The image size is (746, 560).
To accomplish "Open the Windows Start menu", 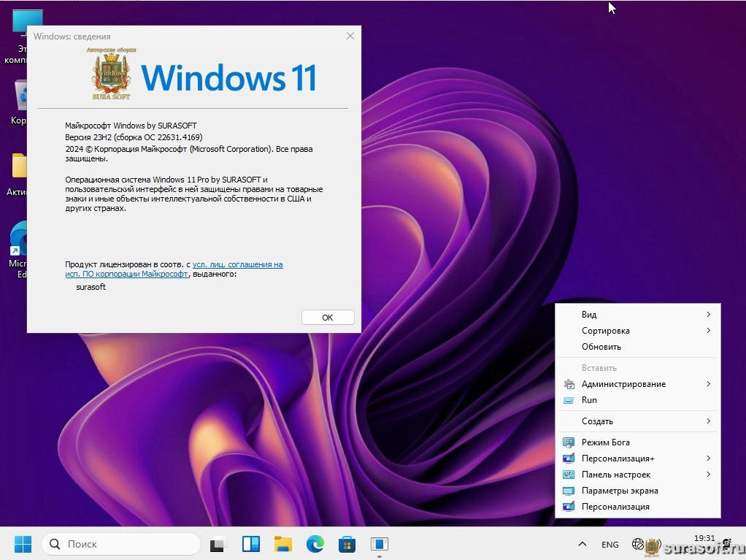I will (23, 544).
